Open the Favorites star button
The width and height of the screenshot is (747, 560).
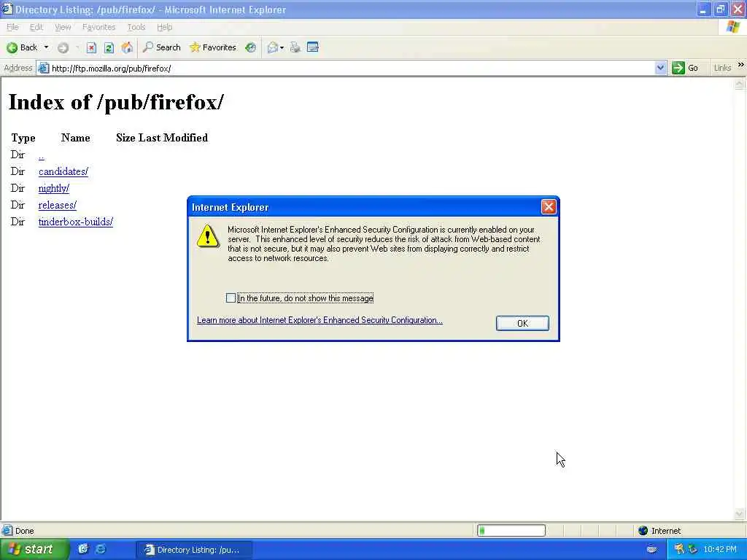pyautogui.click(x=212, y=47)
